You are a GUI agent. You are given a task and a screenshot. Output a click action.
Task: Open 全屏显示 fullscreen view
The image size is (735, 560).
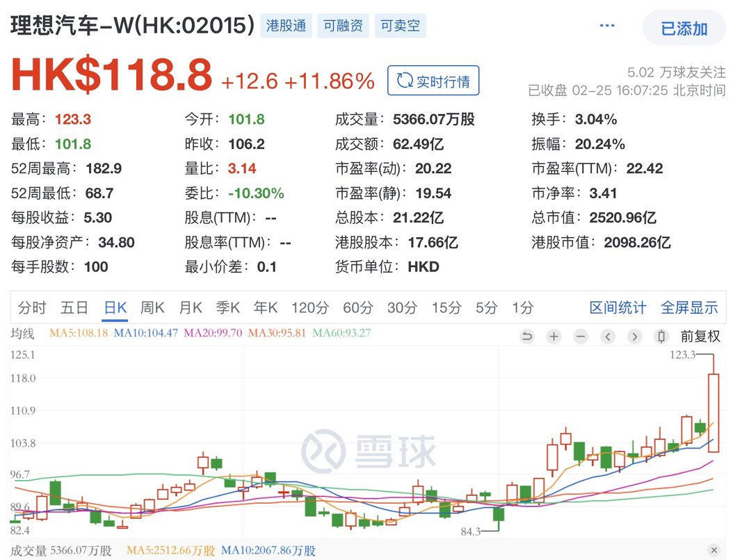[689, 307]
